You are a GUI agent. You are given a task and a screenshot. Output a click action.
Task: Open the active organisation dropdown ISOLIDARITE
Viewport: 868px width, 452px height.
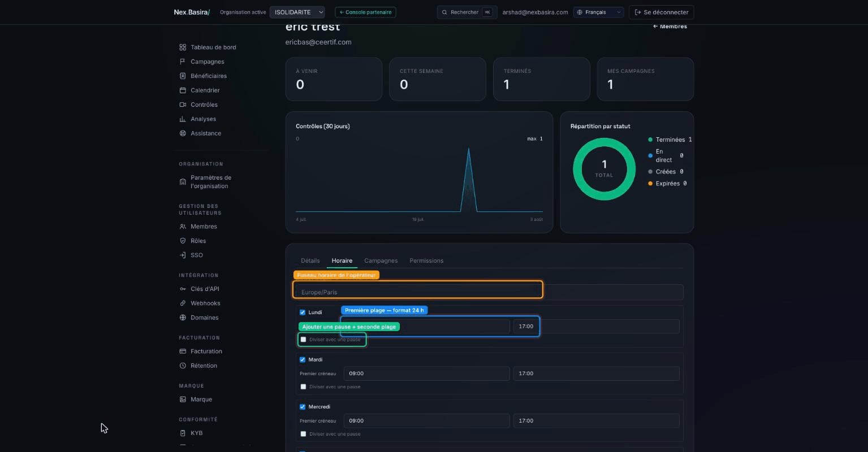[297, 12]
